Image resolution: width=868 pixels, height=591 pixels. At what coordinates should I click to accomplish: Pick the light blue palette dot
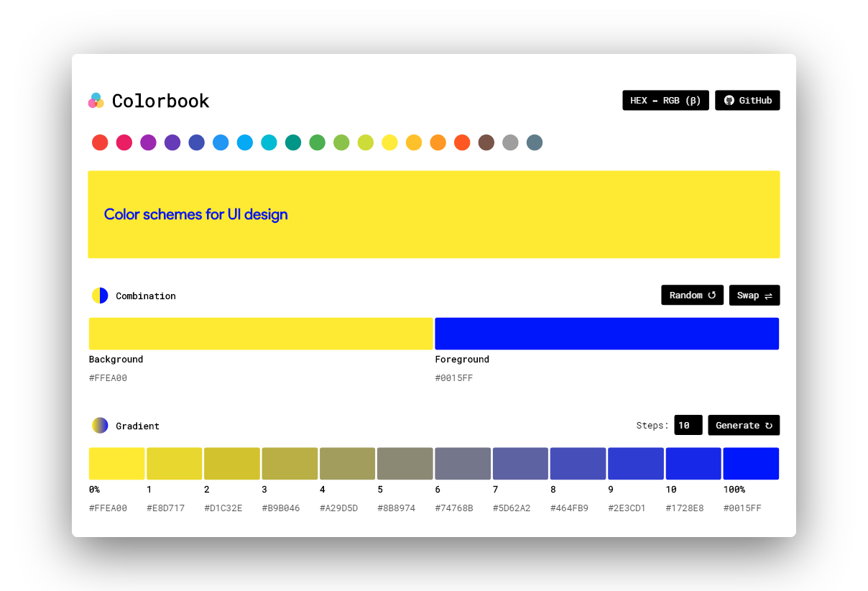(x=245, y=142)
